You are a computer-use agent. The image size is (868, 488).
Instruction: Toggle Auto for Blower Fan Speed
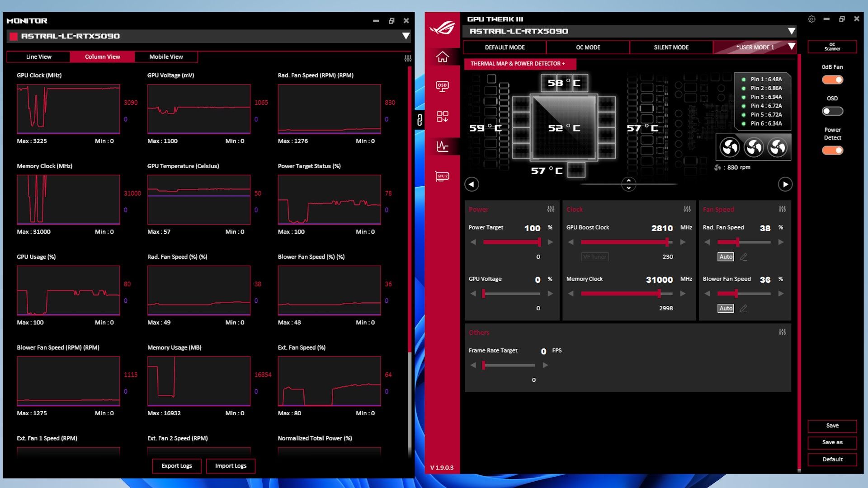point(726,308)
